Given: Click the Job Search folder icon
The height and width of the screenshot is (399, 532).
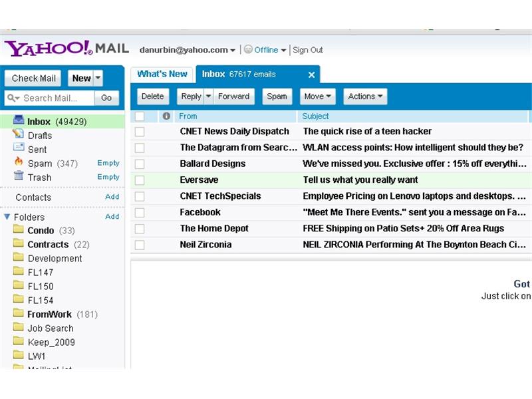Looking at the screenshot, I should 19,327.
